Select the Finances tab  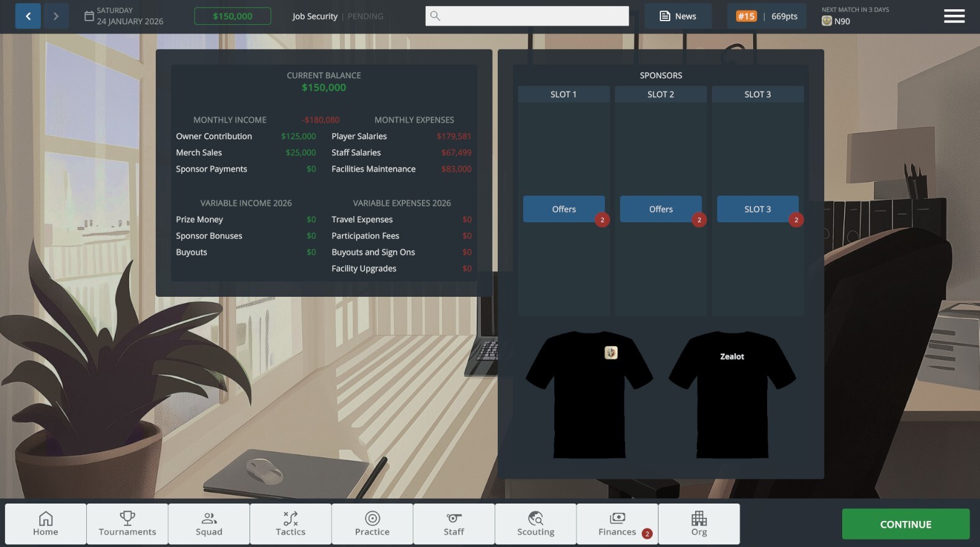point(617,524)
